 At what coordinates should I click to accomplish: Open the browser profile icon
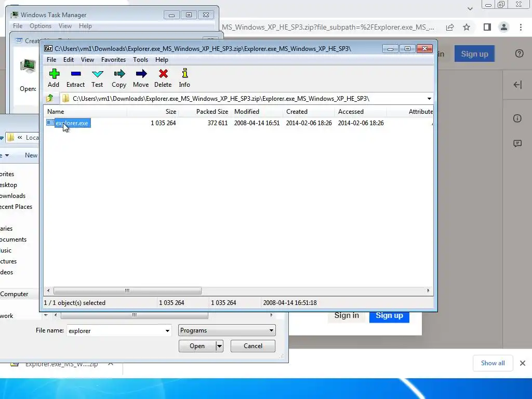(504, 27)
